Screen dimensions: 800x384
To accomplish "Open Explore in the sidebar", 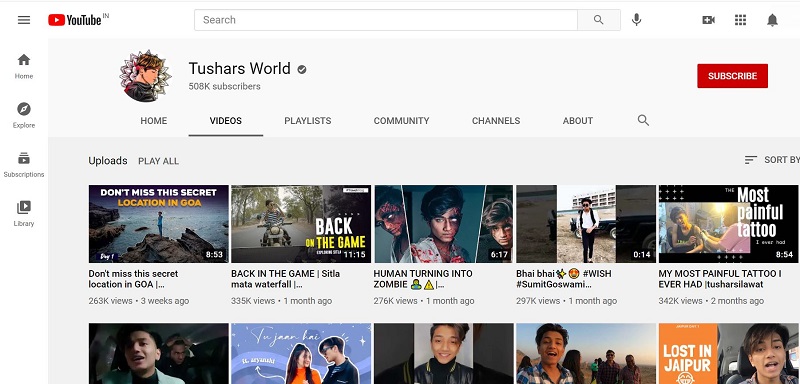I will point(24,115).
